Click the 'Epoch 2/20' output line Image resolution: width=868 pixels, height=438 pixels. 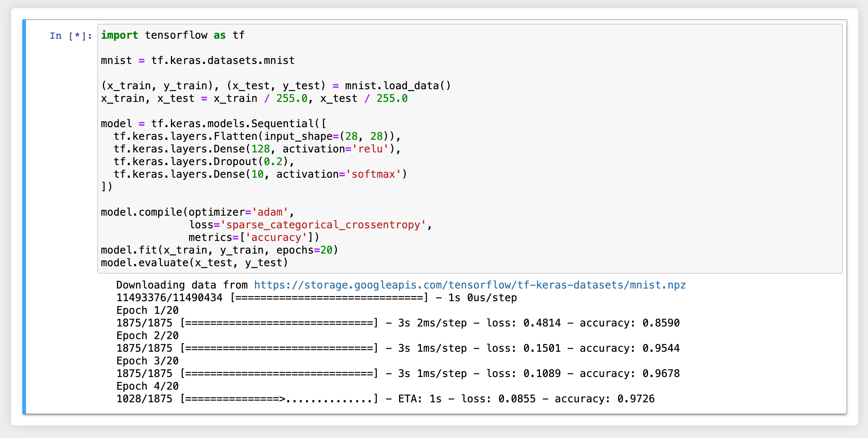point(148,336)
